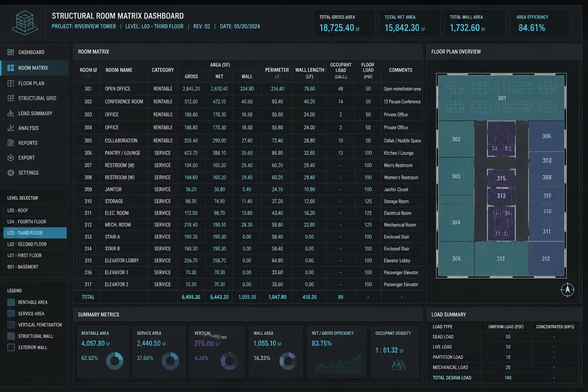Click the Category column header
This screenshot has height=392, width=588.
(x=163, y=70)
